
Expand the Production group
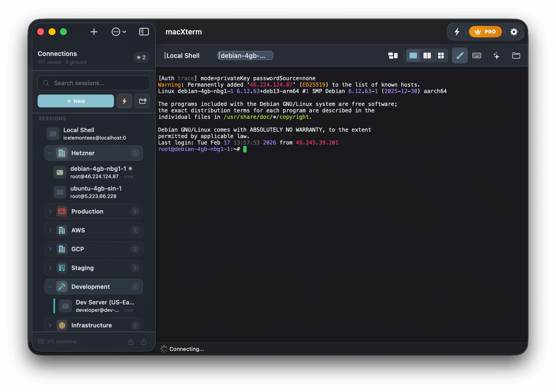pos(50,211)
